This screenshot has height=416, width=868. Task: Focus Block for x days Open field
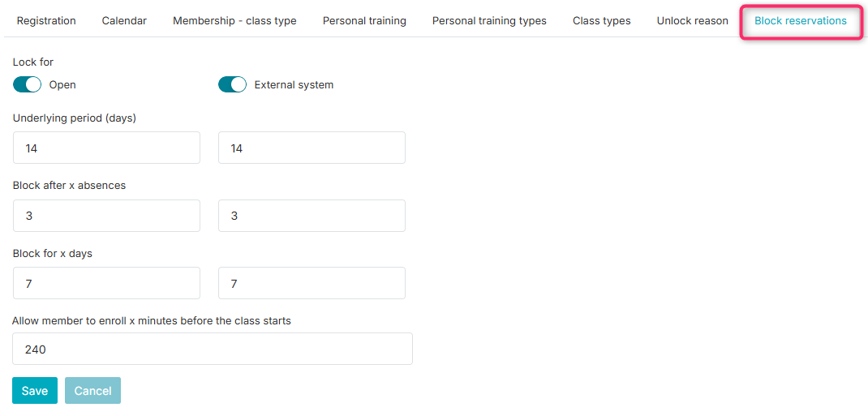click(x=106, y=283)
